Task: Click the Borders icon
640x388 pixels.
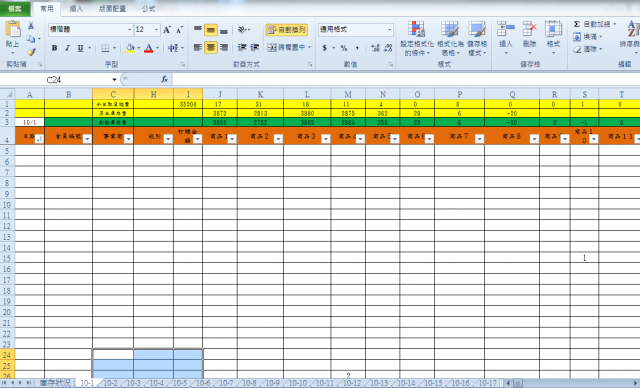Action: click(105, 48)
